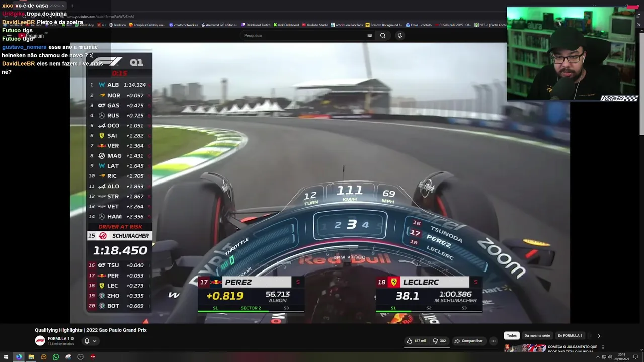Like the video with thumbs-up button
Image resolution: width=644 pixels, height=362 pixels.
coord(417,341)
